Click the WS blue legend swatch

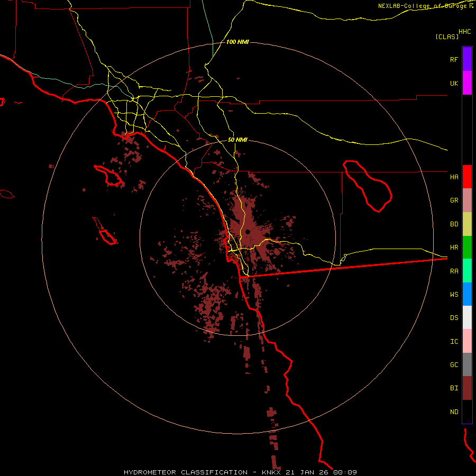467,294
